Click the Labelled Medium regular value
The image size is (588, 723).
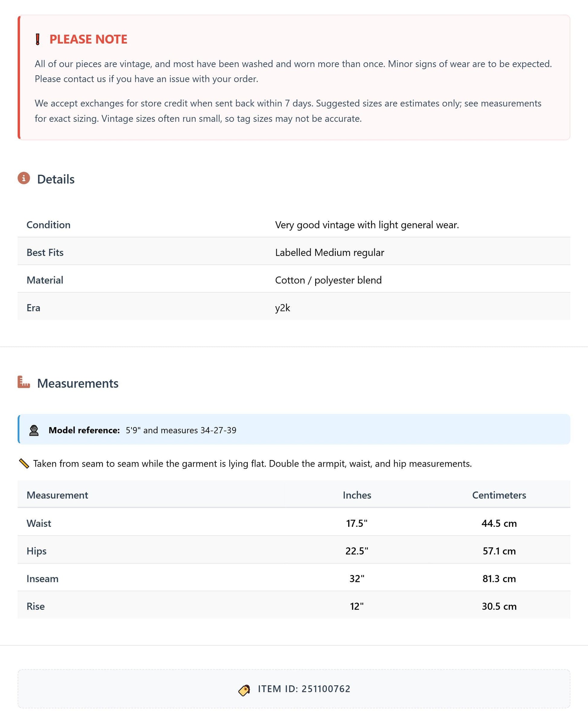tap(330, 252)
